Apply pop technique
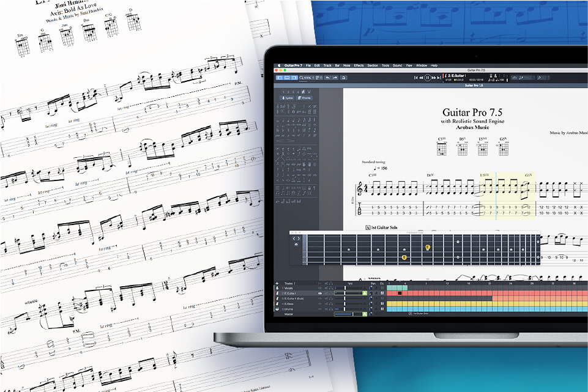This screenshot has width=588, height=392. [x=299, y=165]
